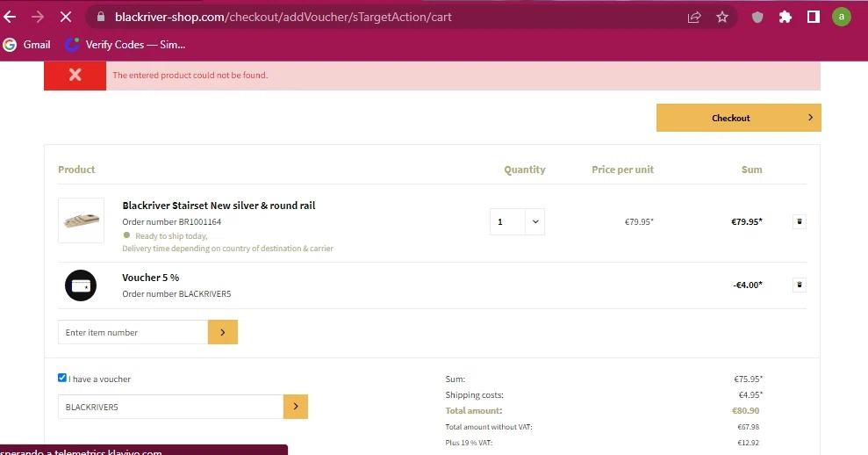Screen dimensions: 868x455
Task: Share this page via share icon
Action: (694, 18)
